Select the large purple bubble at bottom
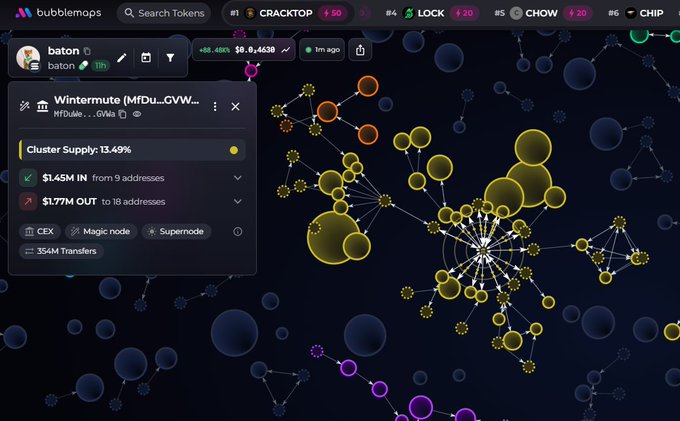Screen dimensions: 680x421 (x=421, y=408)
